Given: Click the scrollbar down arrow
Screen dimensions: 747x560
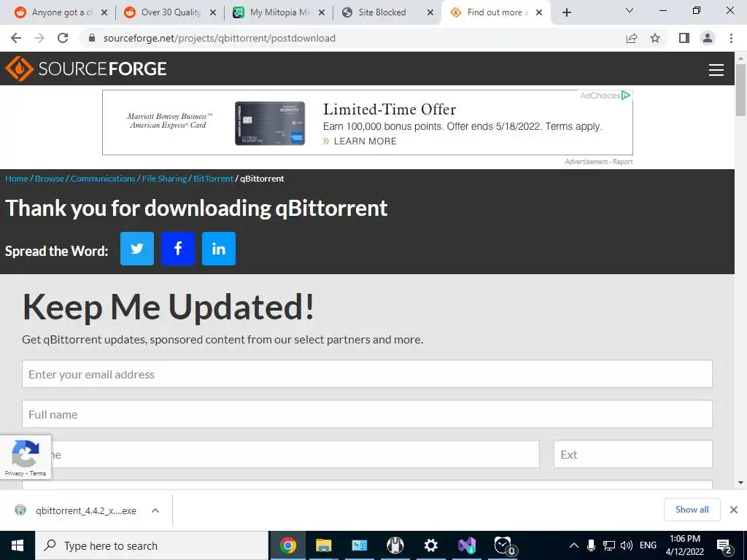Looking at the screenshot, I should click(740, 483).
